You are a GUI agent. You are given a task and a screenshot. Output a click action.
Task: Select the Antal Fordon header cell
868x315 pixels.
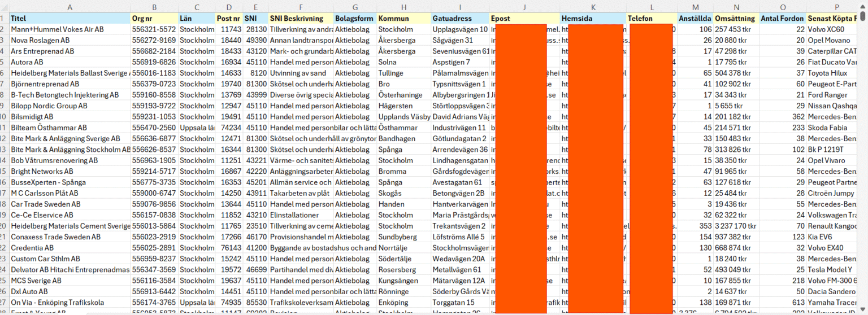(782, 19)
